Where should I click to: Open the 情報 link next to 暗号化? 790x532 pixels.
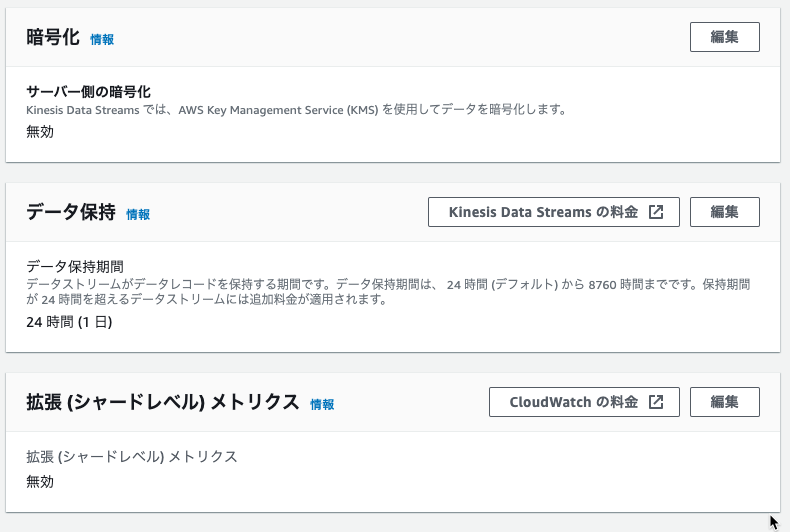pos(102,39)
